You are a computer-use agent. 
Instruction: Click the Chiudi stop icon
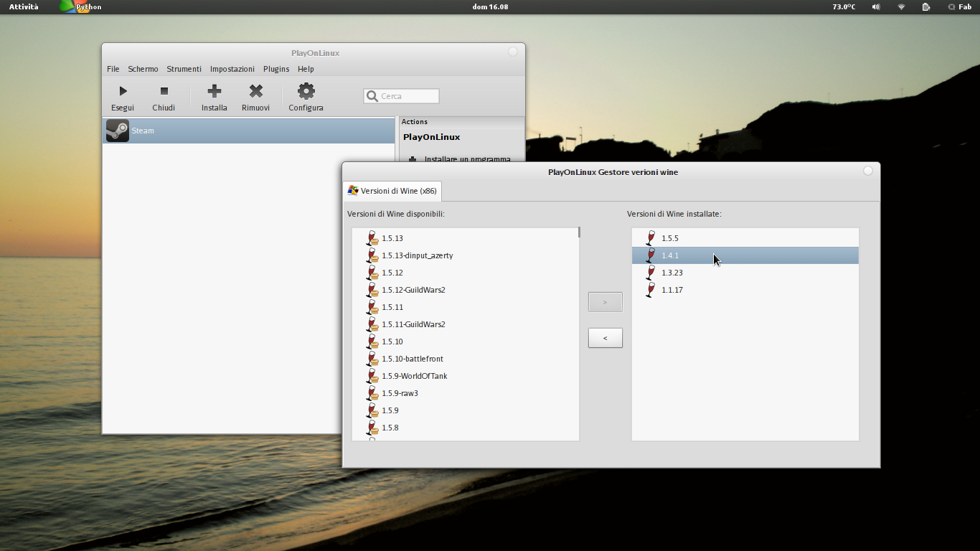(x=164, y=91)
